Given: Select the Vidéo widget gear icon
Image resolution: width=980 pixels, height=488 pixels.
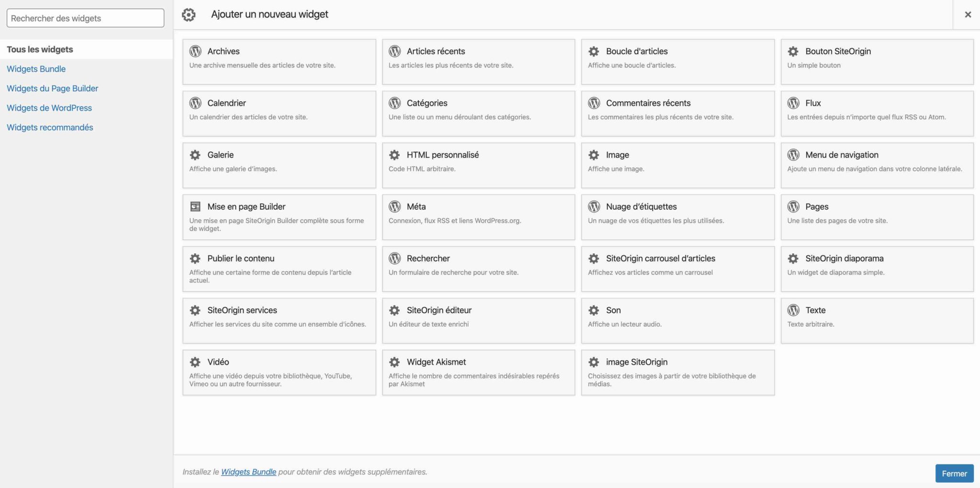Looking at the screenshot, I should click(195, 362).
